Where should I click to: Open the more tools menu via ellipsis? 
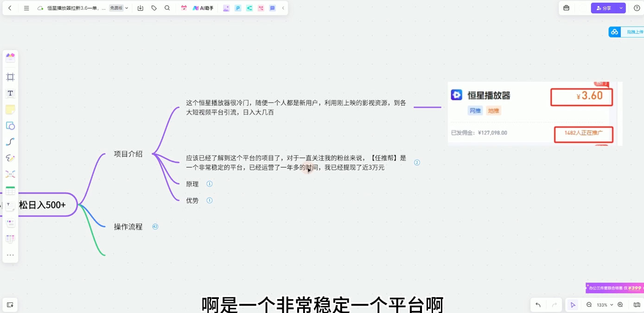tap(10, 254)
